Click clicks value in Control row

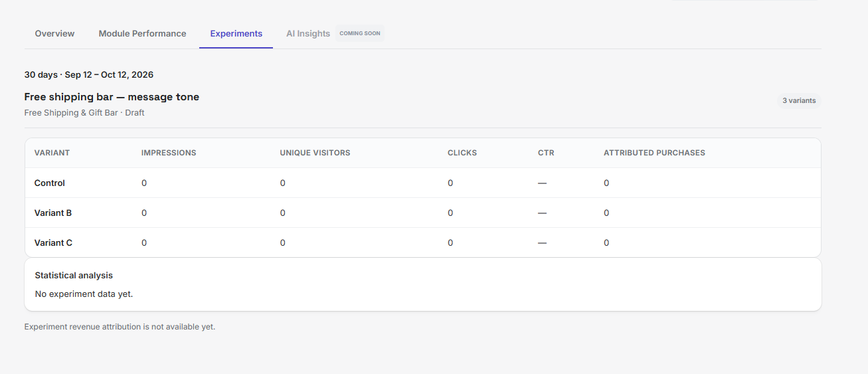coord(450,183)
